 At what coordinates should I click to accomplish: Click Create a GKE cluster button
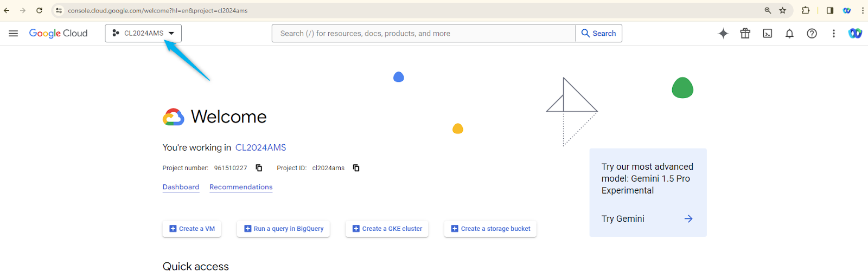[x=387, y=229]
